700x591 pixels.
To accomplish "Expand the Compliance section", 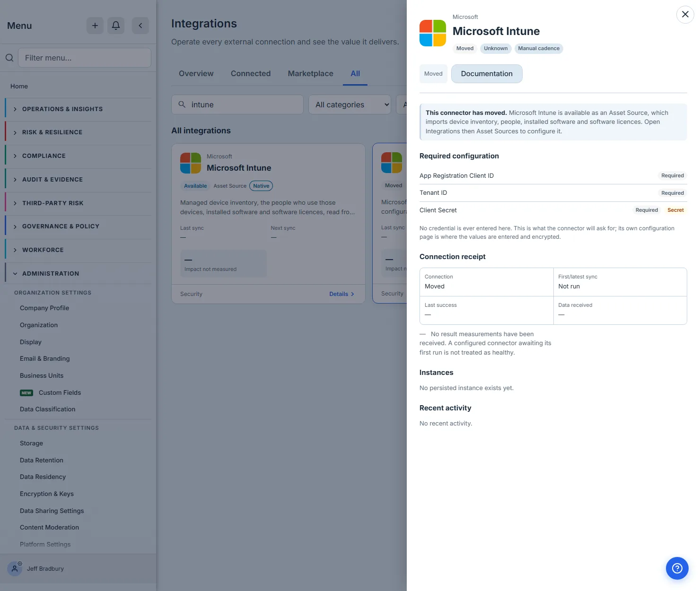I will (79, 156).
